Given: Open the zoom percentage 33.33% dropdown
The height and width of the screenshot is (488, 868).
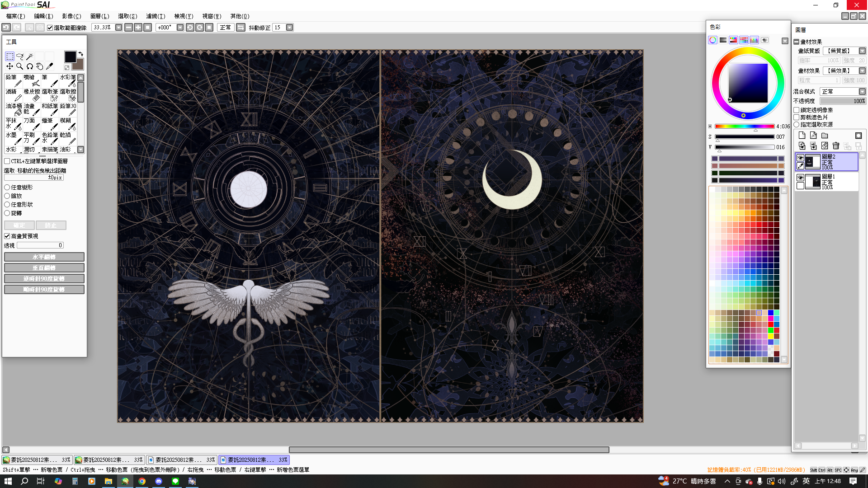Looking at the screenshot, I should (x=119, y=28).
